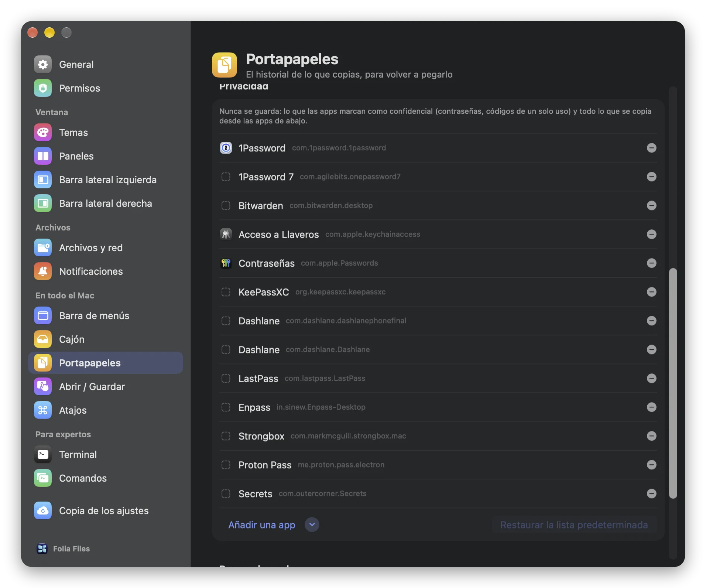
Task: Remove 1Password 7 from the list
Action: 652,177
